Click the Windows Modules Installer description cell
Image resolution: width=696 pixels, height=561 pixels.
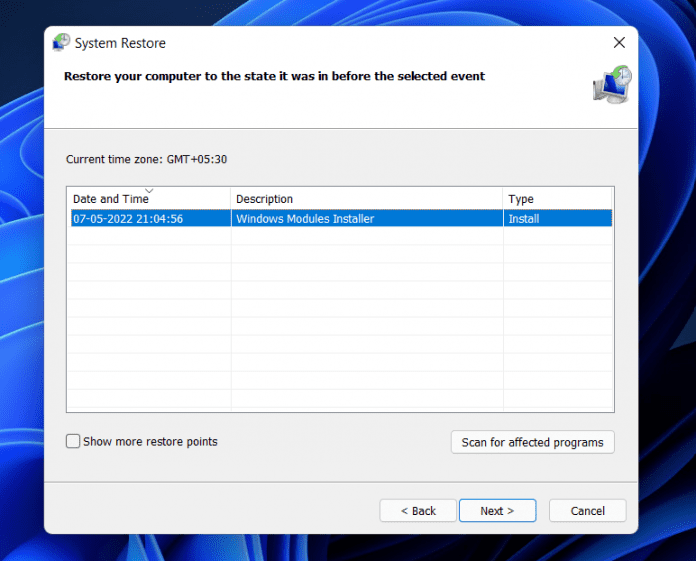pos(305,218)
